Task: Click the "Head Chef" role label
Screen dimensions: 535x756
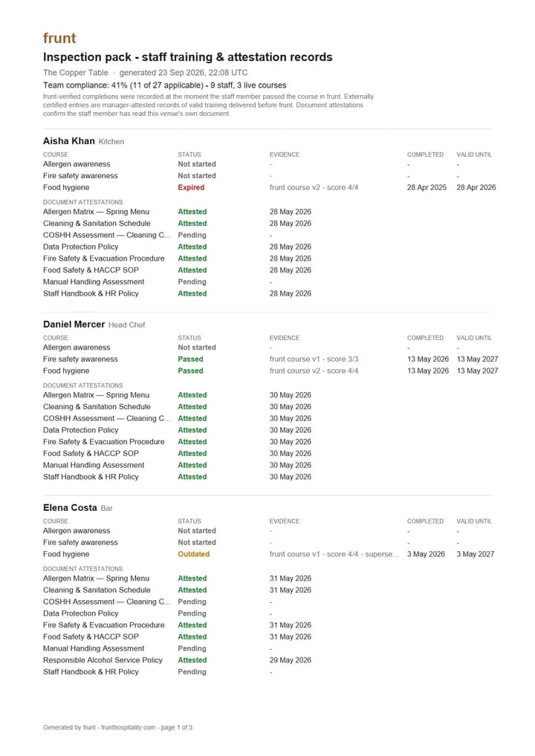Action: coord(126,325)
